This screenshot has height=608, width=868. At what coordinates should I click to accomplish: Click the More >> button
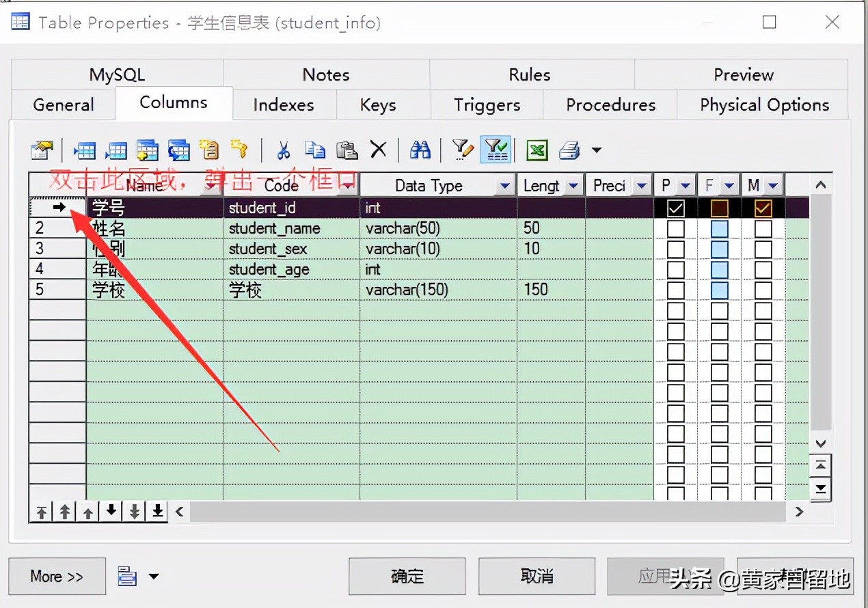pyautogui.click(x=57, y=576)
